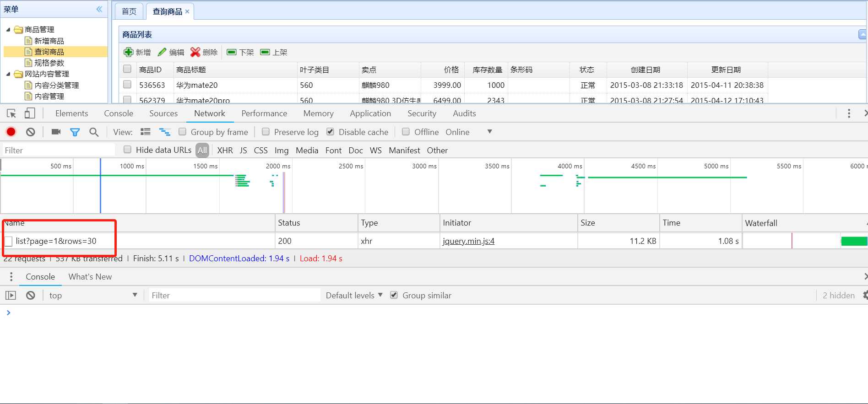Open the console context top dropdown
868x404 pixels.
tap(93, 296)
